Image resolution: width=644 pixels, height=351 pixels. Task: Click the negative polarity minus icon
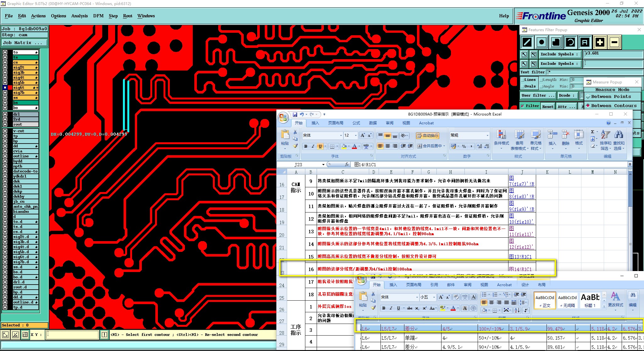614,42
